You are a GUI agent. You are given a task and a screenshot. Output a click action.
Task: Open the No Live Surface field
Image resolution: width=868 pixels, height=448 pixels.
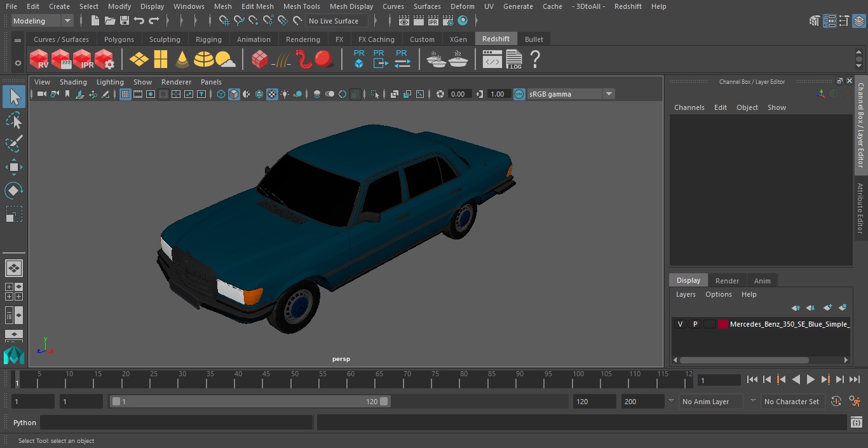click(x=337, y=21)
